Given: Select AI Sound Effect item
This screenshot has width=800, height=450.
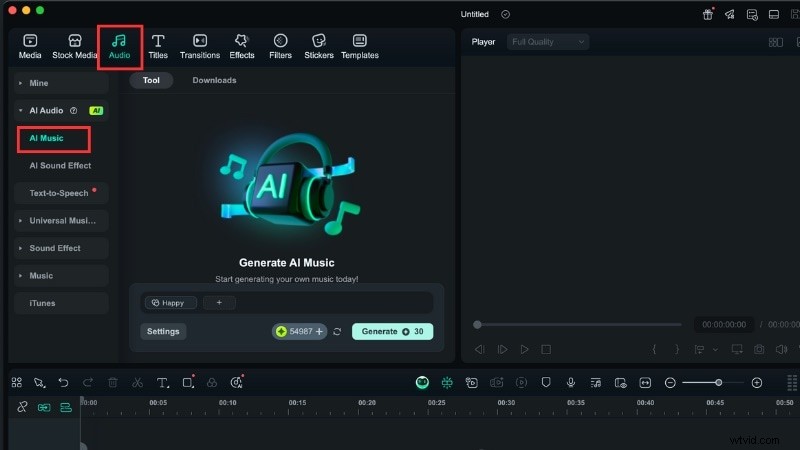Looking at the screenshot, I should click(x=60, y=166).
